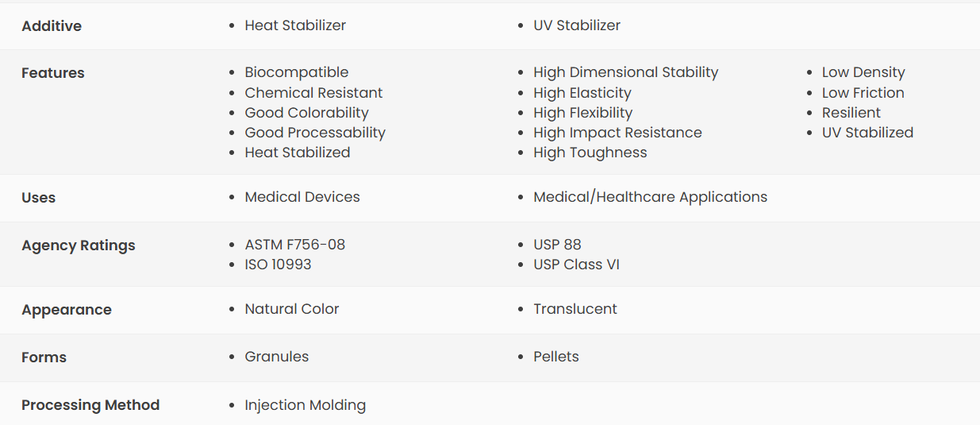This screenshot has height=425, width=980.
Task: Select High Impact Resistance feature
Action: (618, 133)
